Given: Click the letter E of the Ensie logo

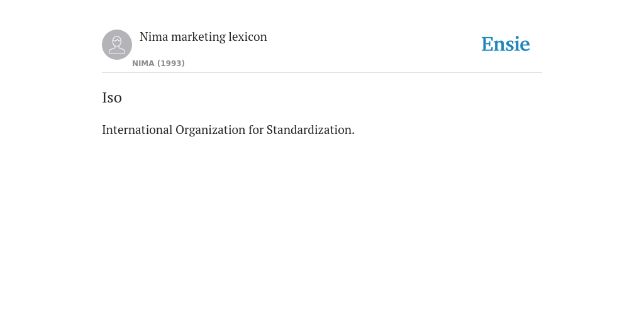Looking at the screenshot, I should pos(487,45).
